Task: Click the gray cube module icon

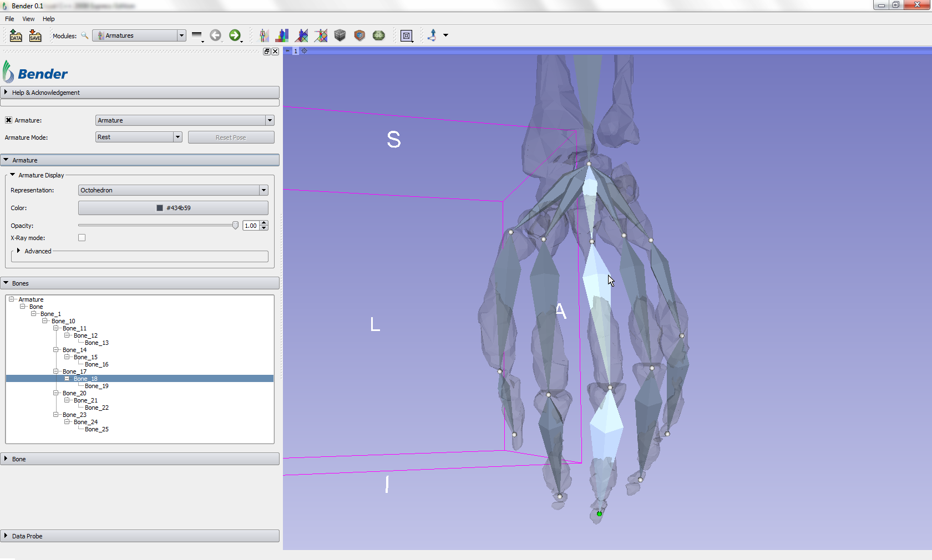Action: point(340,35)
